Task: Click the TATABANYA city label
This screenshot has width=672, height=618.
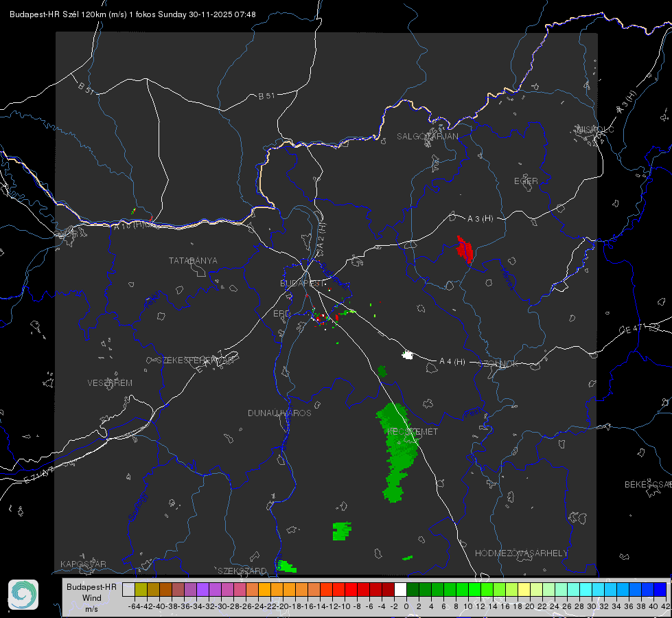Action: pyautogui.click(x=193, y=260)
